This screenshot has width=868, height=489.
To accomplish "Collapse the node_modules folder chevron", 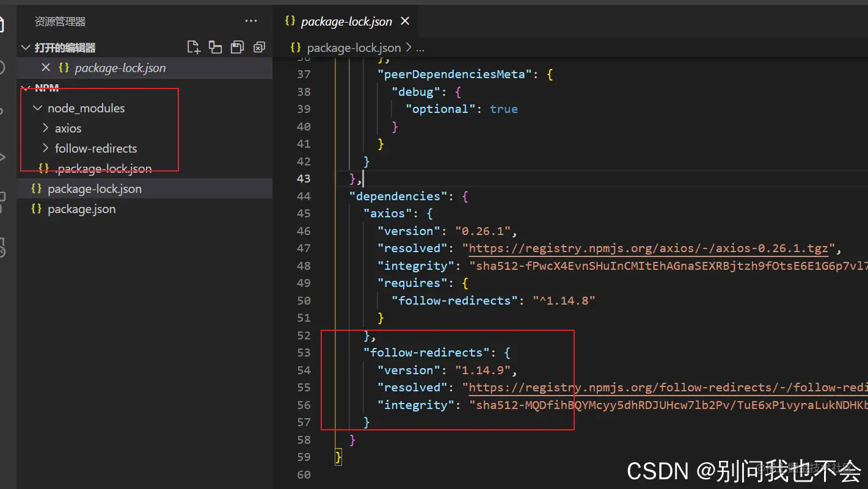I will pyautogui.click(x=38, y=108).
